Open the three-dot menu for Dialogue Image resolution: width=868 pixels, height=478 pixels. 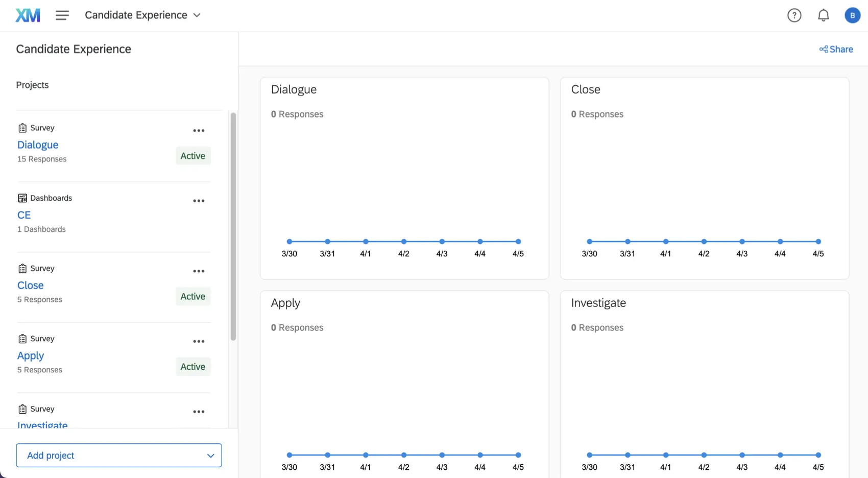pyautogui.click(x=199, y=130)
